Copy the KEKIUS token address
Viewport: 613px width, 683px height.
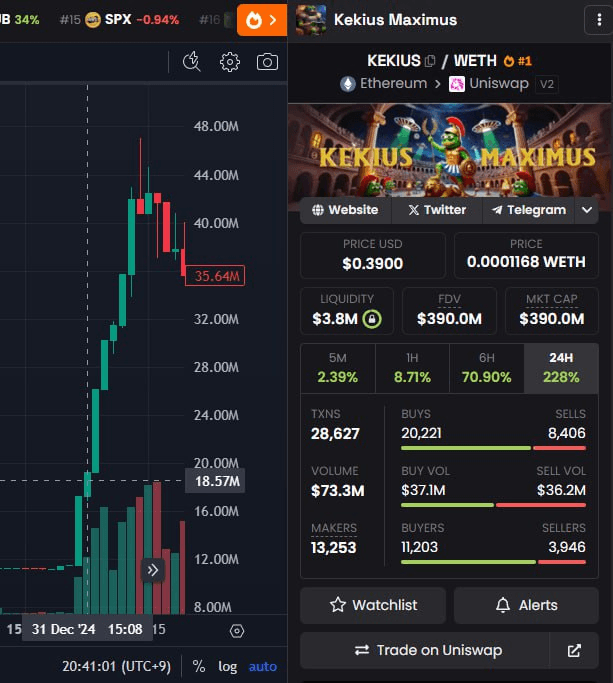[430, 61]
